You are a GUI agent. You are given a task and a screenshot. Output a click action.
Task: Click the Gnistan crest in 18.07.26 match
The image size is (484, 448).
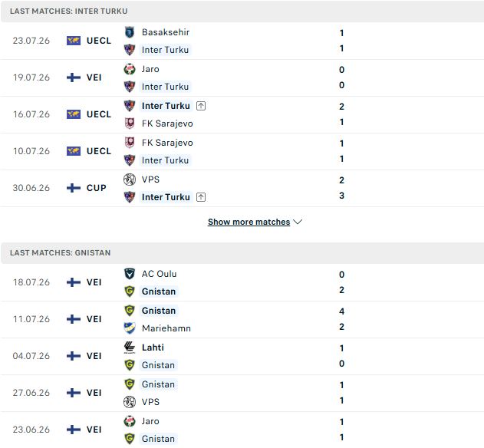130,292
